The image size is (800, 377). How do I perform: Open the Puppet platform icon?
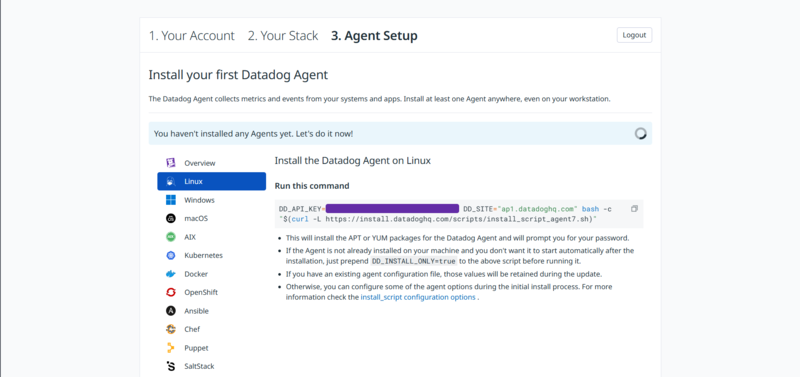171,348
